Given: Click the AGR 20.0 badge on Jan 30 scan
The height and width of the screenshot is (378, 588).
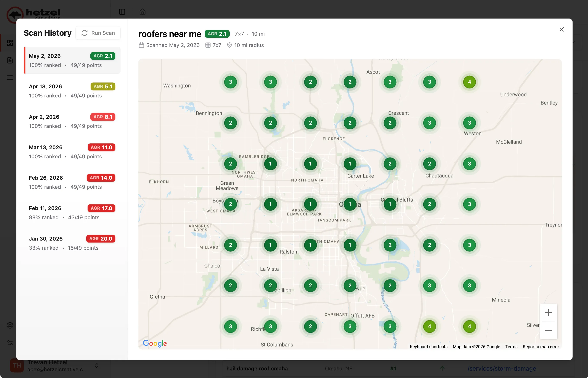Looking at the screenshot, I should point(101,239).
